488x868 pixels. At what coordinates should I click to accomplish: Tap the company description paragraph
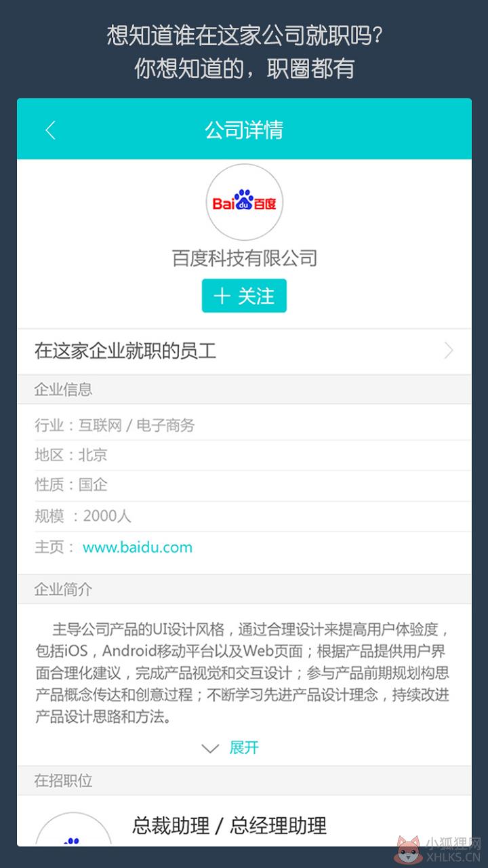243,673
